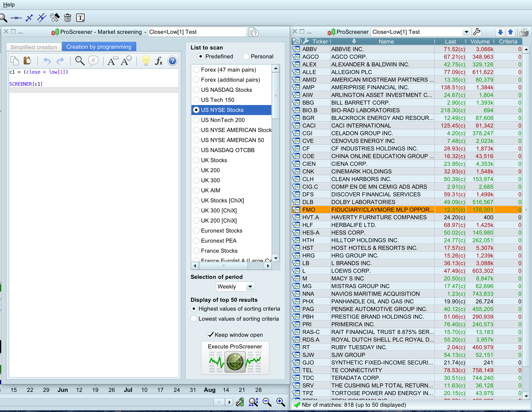Click the printer icon in results panel
Viewport: 532px width, 412px height.
[524, 32]
